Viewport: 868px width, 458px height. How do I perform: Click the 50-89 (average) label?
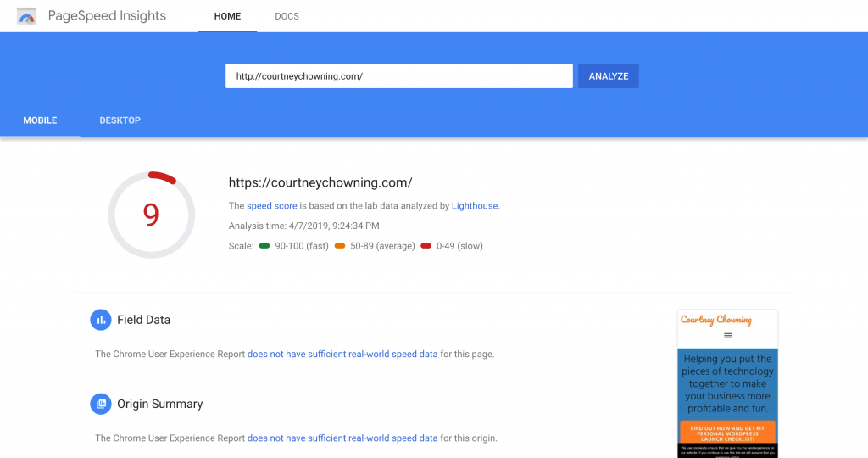coord(382,246)
